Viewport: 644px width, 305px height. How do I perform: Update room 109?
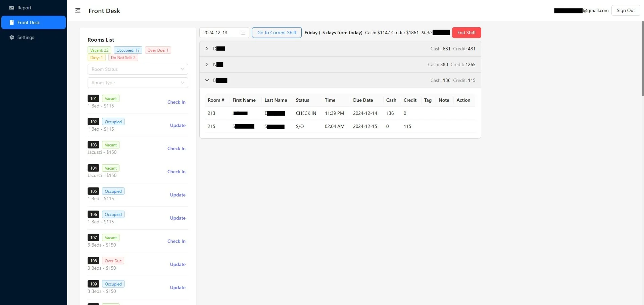178,288
